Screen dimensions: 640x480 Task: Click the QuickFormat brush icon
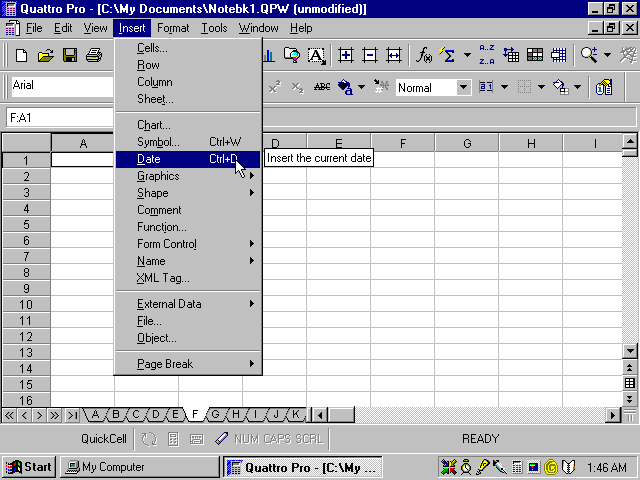pyautogui.click(x=381, y=87)
